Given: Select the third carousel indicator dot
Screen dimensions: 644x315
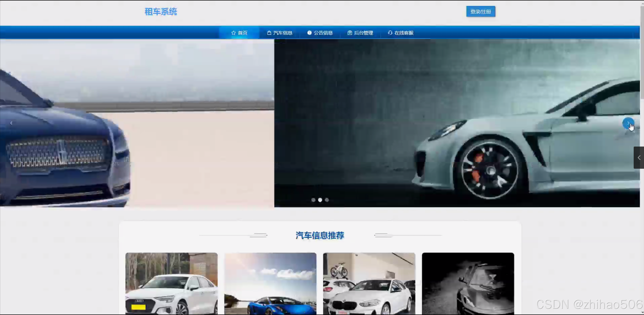Looking at the screenshot, I should click(x=327, y=200).
